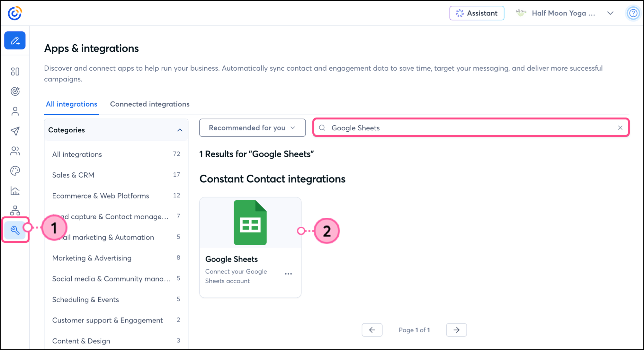
Task: Go to next results page arrow
Action: pos(456,330)
